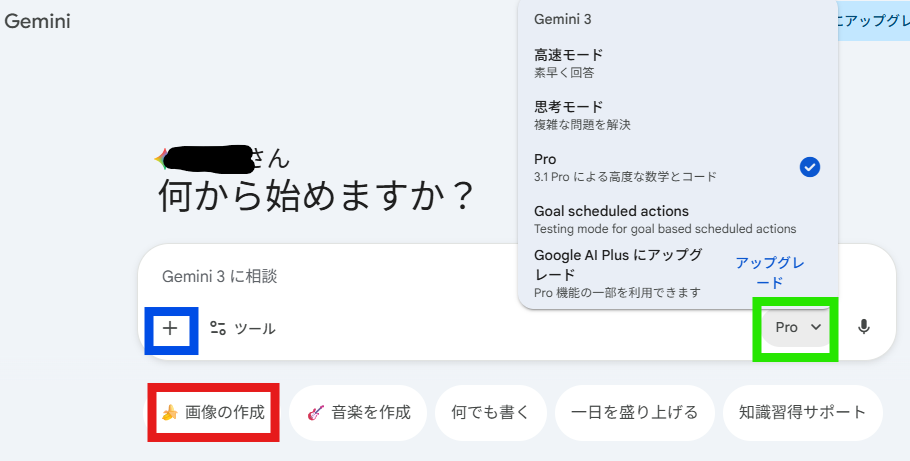This screenshot has height=461, width=910.
Task: Click the upgrade button at top right
Action: coord(873,21)
